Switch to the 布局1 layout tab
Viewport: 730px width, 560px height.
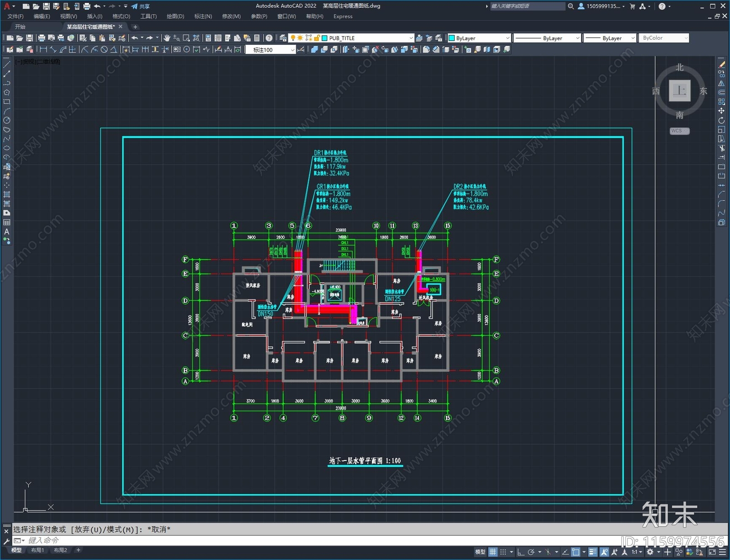(x=37, y=550)
